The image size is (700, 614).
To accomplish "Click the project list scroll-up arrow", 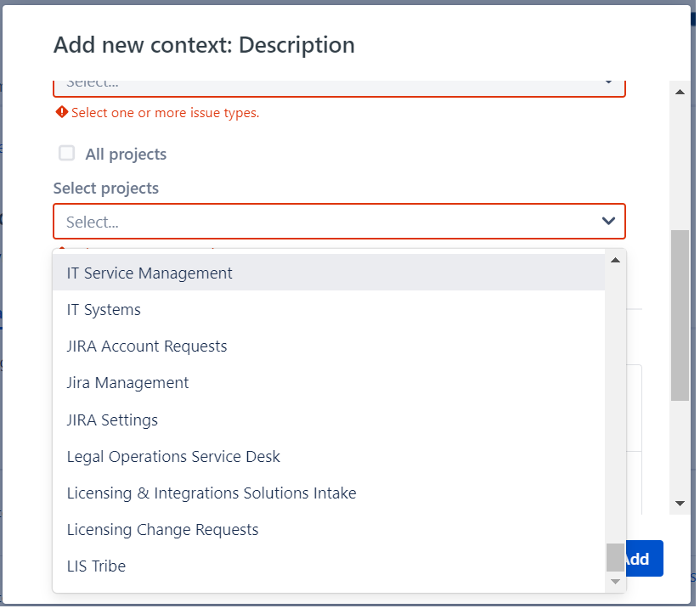I will (x=615, y=260).
